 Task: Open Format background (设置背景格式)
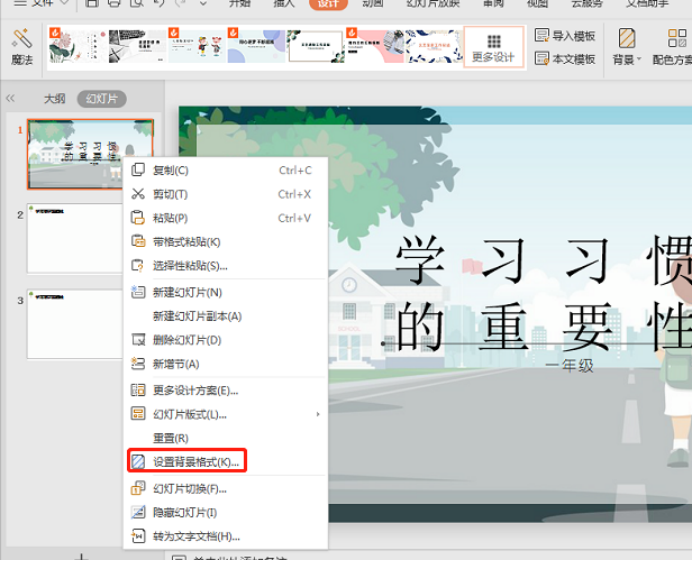coord(226,462)
